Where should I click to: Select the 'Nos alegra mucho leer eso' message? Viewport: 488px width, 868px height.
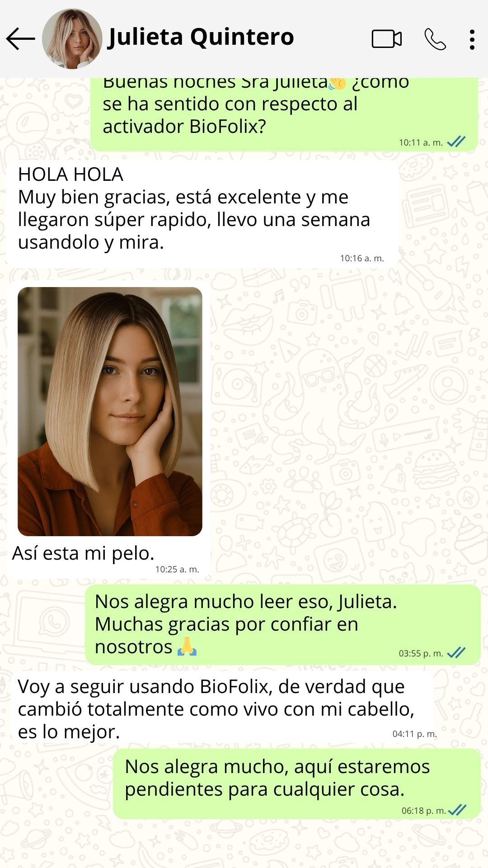click(283, 625)
